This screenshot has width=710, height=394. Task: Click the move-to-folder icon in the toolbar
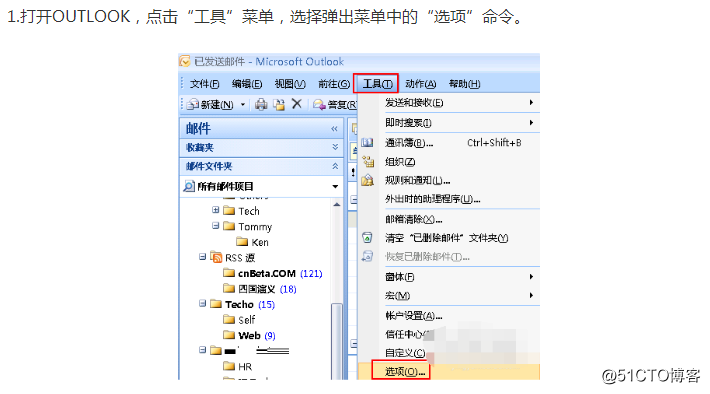point(279,105)
